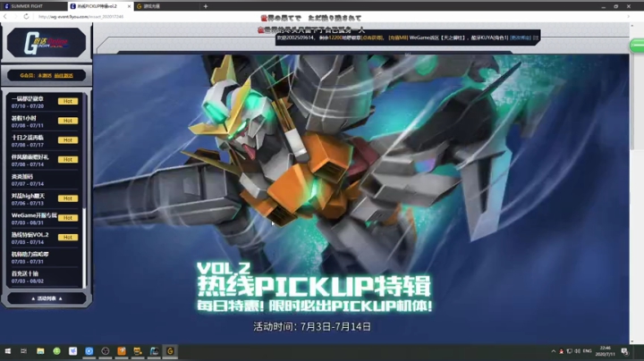Open monitor app in taskbar
The image size is (644, 361).
coord(154,351)
